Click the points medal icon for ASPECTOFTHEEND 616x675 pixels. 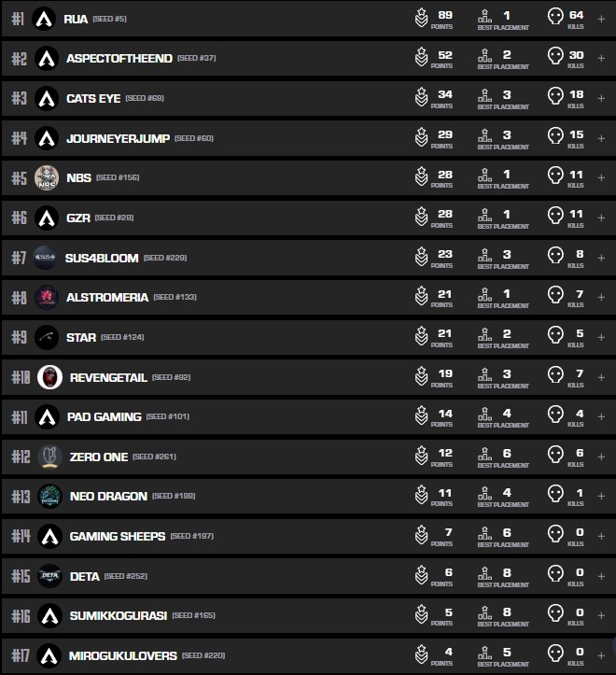[x=421, y=58]
